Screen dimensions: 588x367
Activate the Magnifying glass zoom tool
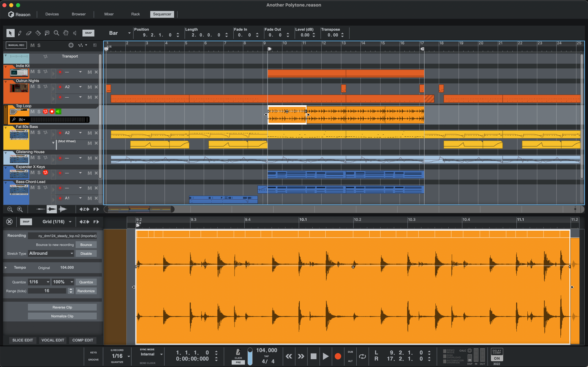(57, 33)
